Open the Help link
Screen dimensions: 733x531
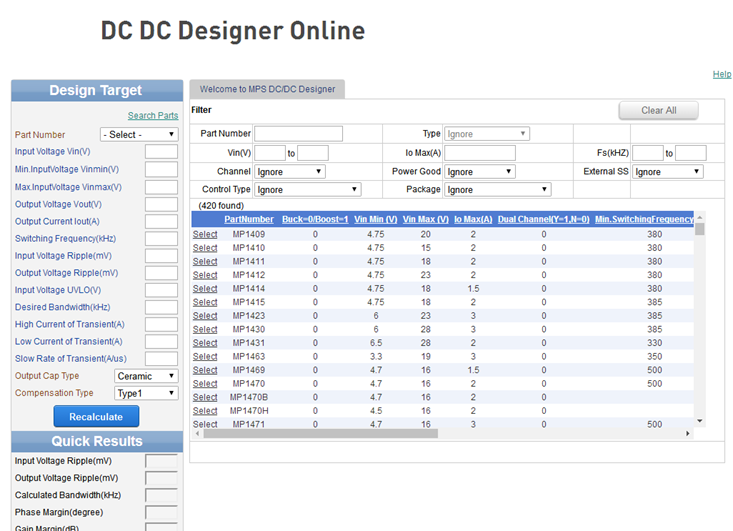(x=722, y=74)
